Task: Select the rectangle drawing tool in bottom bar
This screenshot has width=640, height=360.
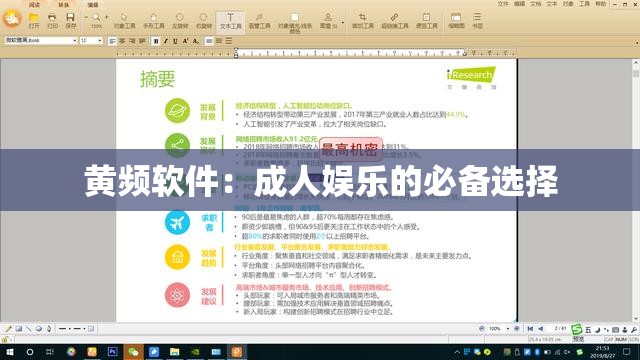Action: (18, 329)
